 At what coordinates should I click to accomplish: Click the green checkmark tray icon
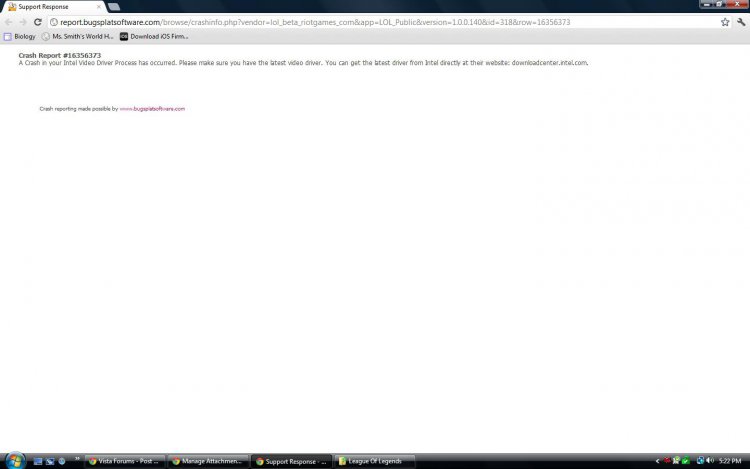[x=685, y=461]
